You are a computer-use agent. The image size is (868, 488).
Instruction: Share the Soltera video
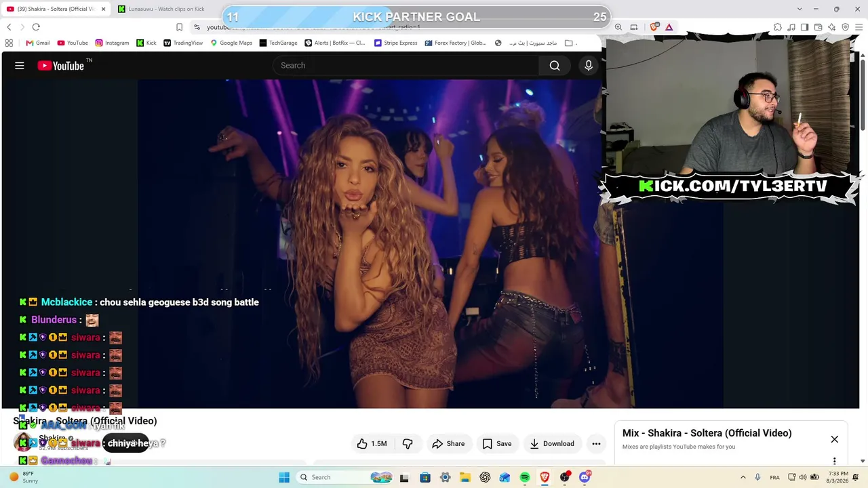(x=448, y=444)
